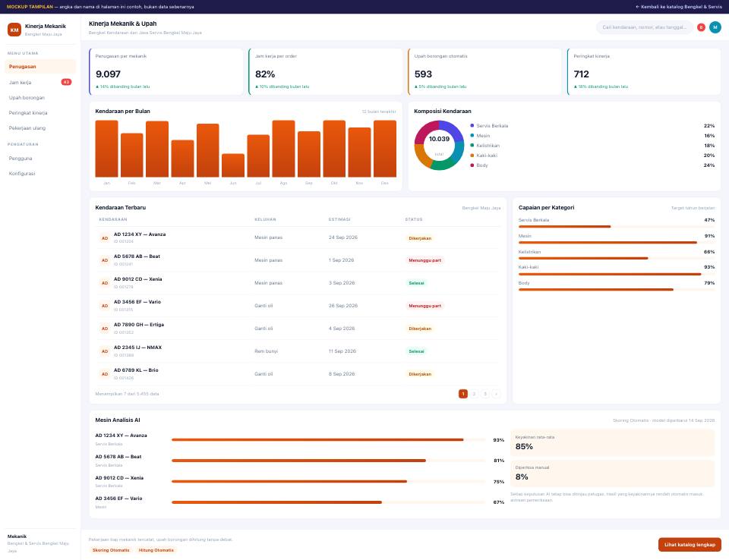Click the Servis Berkala 47% progress bar

tap(617, 227)
